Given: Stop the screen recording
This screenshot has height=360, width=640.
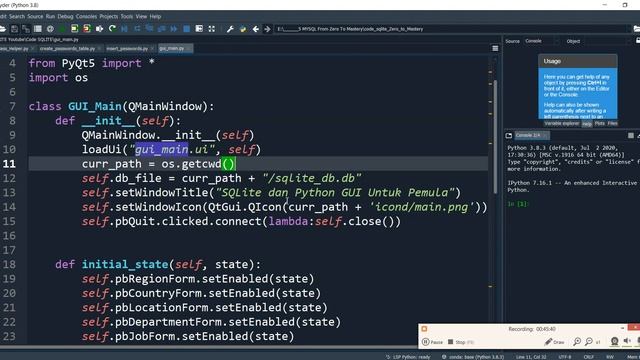Looking at the screenshot, I should (x=461, y=342).
